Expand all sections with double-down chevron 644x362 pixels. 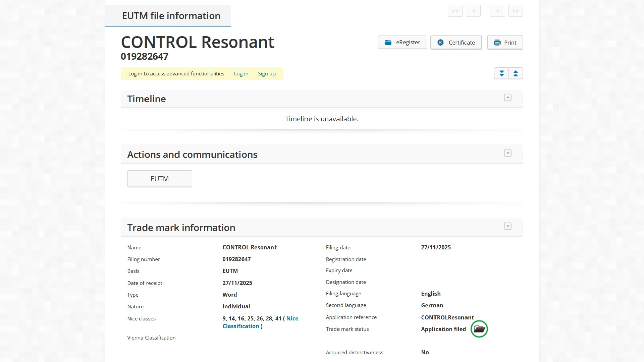pyautogui.click(x=501, y=73)
